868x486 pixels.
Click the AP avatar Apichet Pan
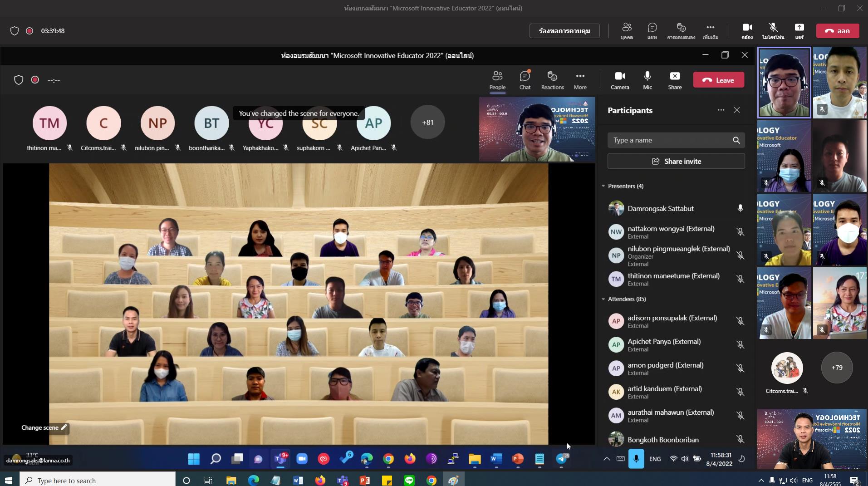(x=373, y=123)
